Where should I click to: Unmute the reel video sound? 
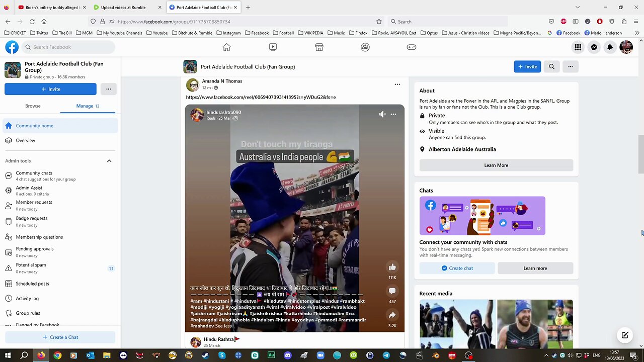382,114
